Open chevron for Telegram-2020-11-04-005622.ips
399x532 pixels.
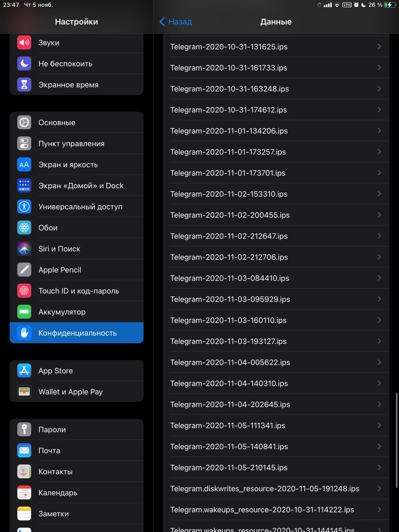point(379,362)
